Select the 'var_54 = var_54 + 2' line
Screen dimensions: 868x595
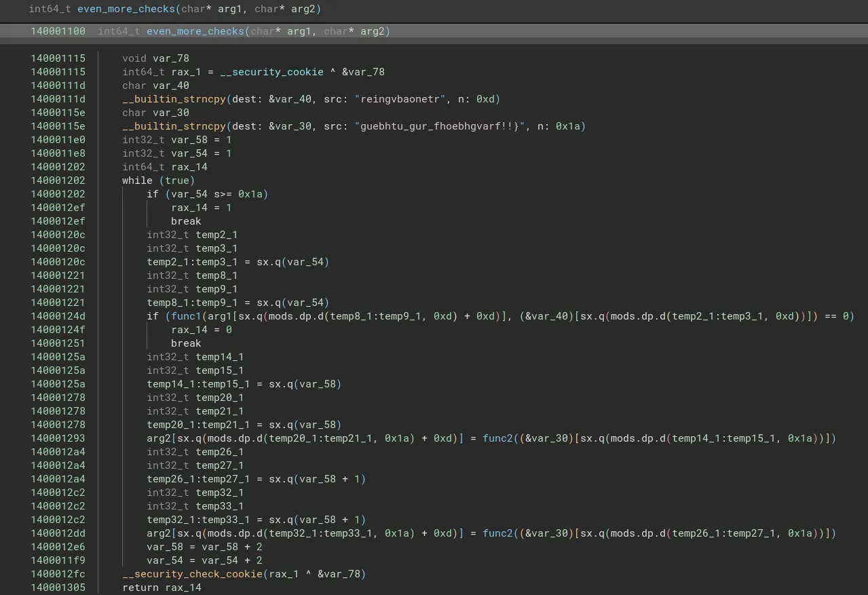tap(204, 560)
